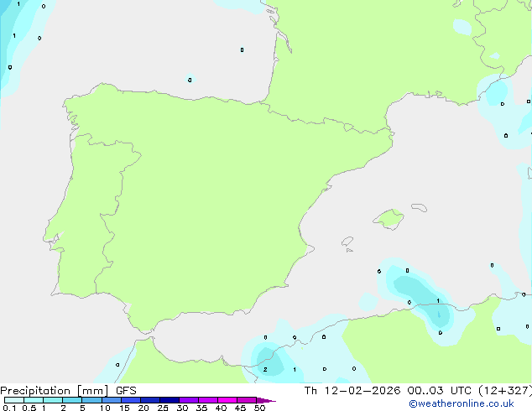Pick the 15–20 mm blue legend swatch
Screen dimensions: 532x411
[x=131, y=400]
